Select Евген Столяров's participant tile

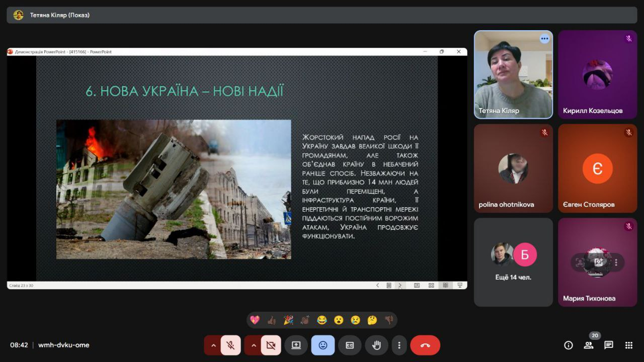tap(597, 168)
